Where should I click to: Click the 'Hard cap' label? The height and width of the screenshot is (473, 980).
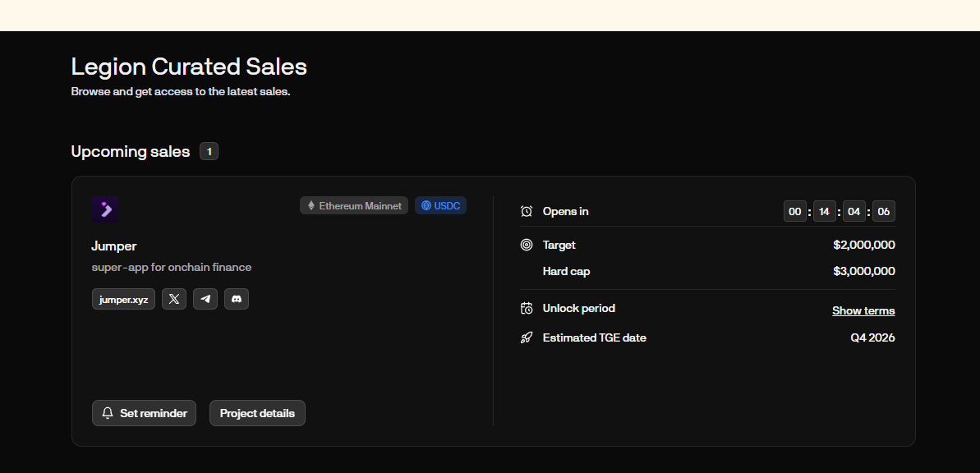click(x=566, y=271)
